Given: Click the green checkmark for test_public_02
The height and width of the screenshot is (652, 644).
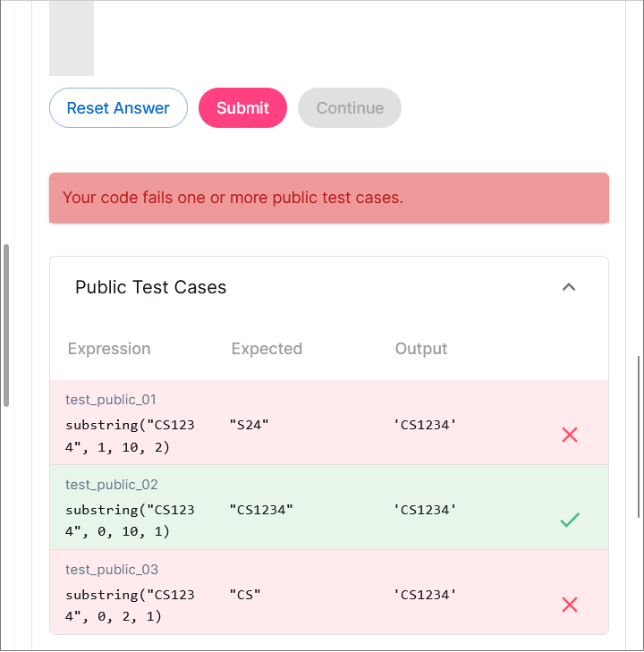Looking at the screenshot, I should [570, 520].
